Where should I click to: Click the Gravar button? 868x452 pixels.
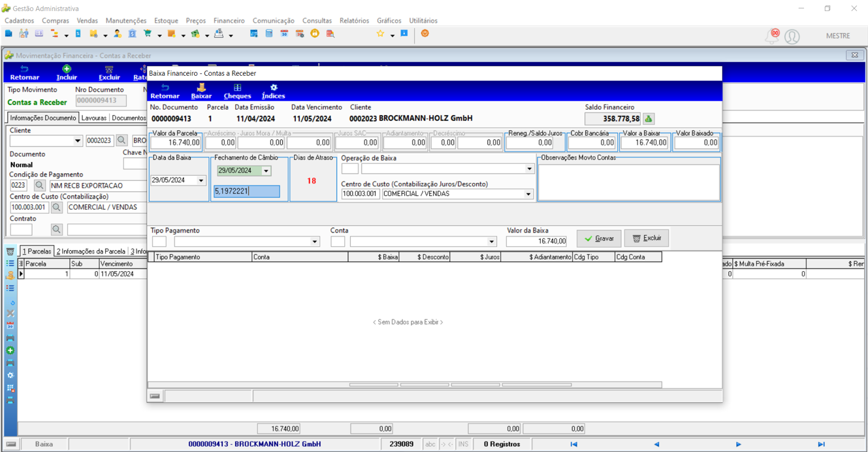point(599,238)
